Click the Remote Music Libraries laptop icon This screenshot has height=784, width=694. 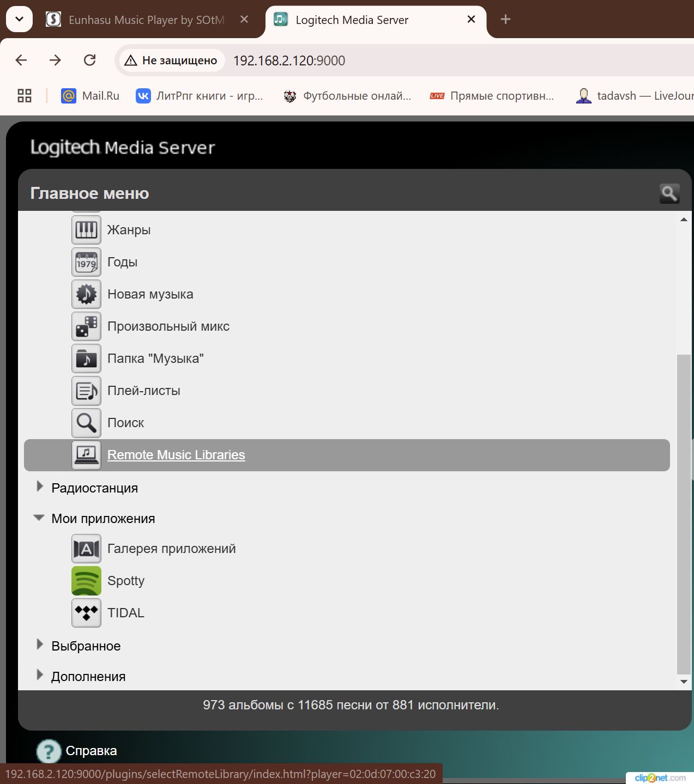86,455
